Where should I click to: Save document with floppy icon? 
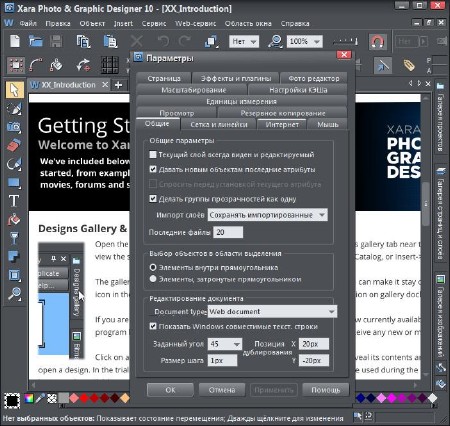[56, 41]
